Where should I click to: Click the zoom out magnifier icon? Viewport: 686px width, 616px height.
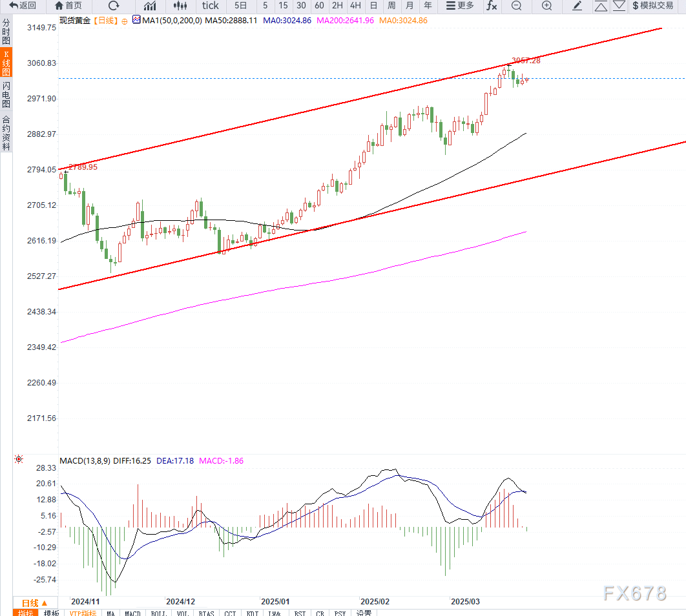[x=516, y=6]
